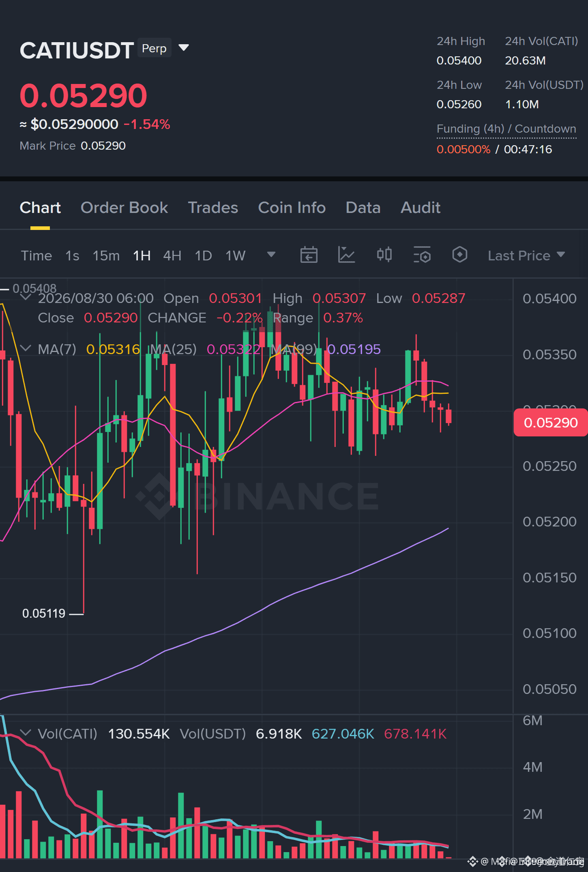Tap the volume MA value 627.046K

tap(343, 734)
